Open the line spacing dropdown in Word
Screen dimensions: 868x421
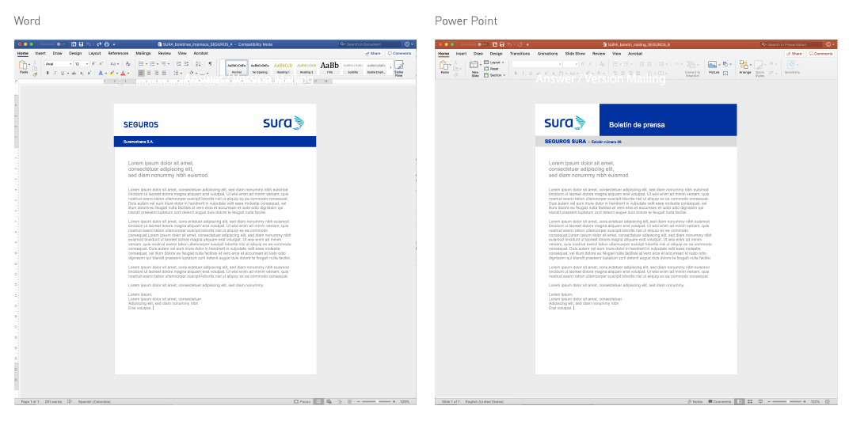(x=177, y=73)
